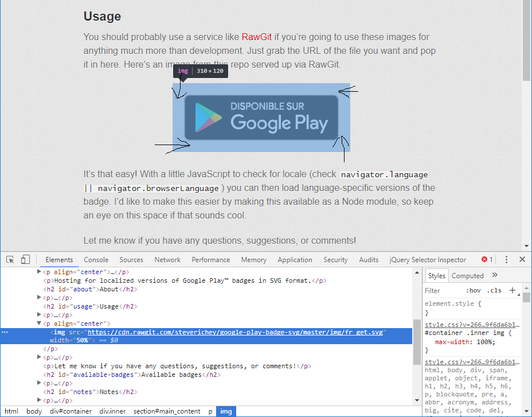532x417 pixels.
Task: Select html in the breadcrumb bar
Action: pyautogui.click(x=11, y=411)
